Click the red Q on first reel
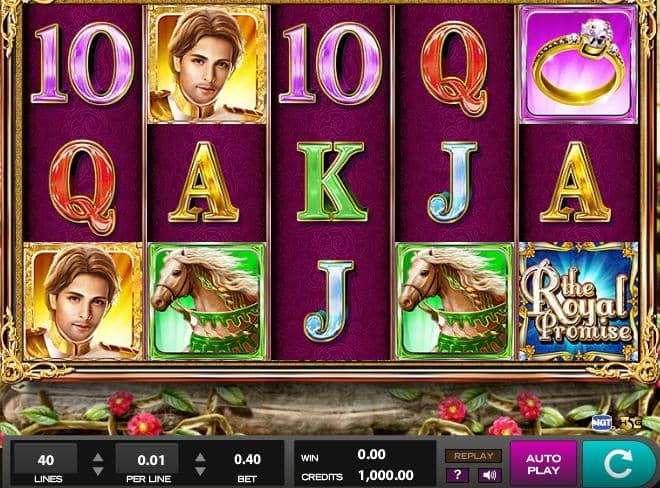The height and width of the screenshot is (488, 660). (83, 187)
